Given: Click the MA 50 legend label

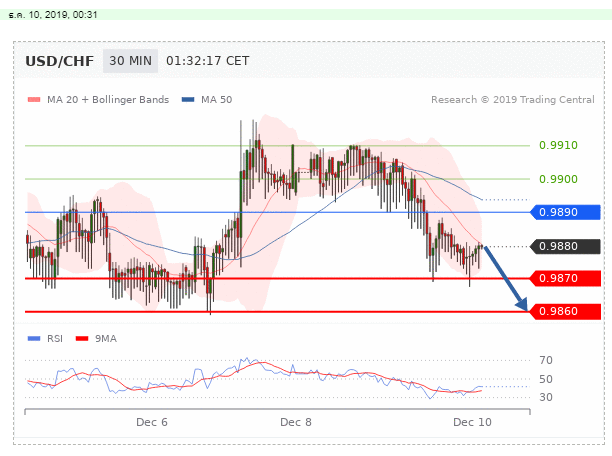Looking at the screenshot, I should pyautogui.click(x=217, y=100).
